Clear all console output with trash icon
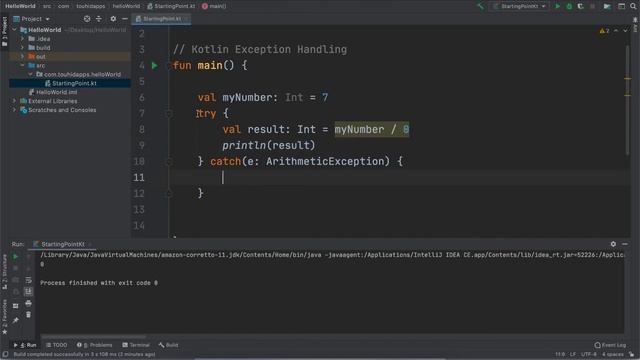 [x=28, y=315]
